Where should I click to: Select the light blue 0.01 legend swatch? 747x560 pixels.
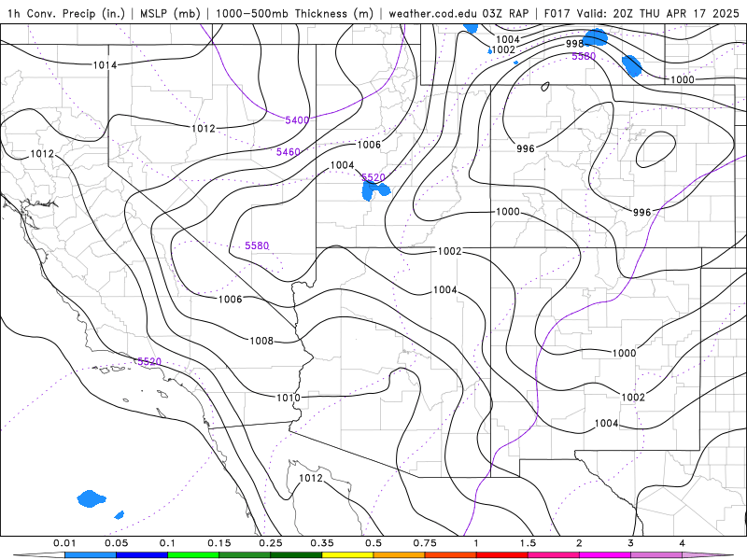(x=91, y=555)
